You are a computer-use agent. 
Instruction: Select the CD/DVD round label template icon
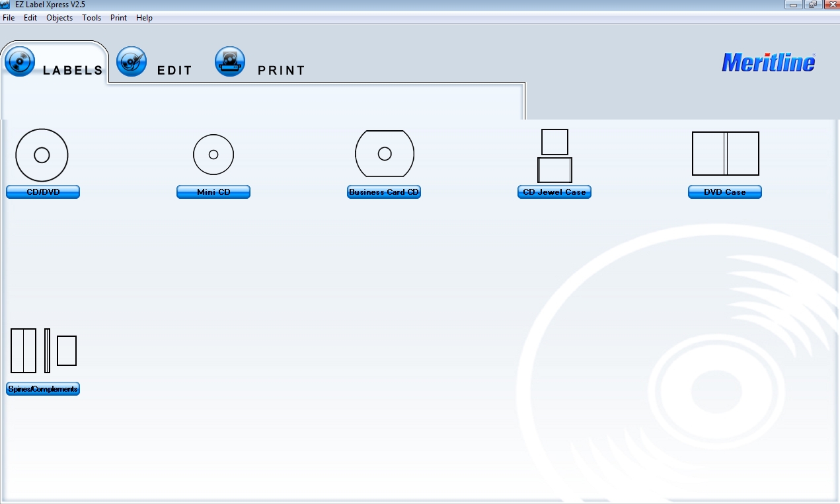point(42,155)
